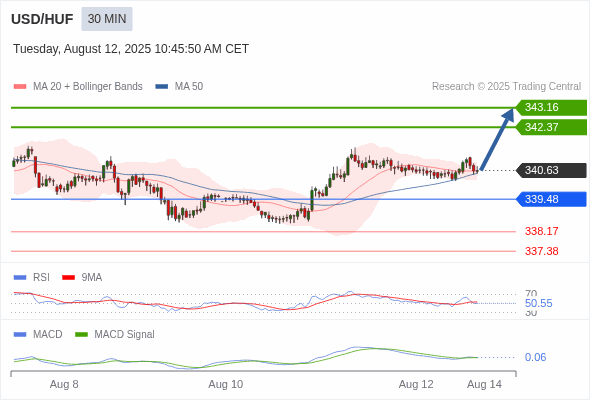Click the 9MA red legend swatch
Screen dimensions: 590x400
[68, 278]
